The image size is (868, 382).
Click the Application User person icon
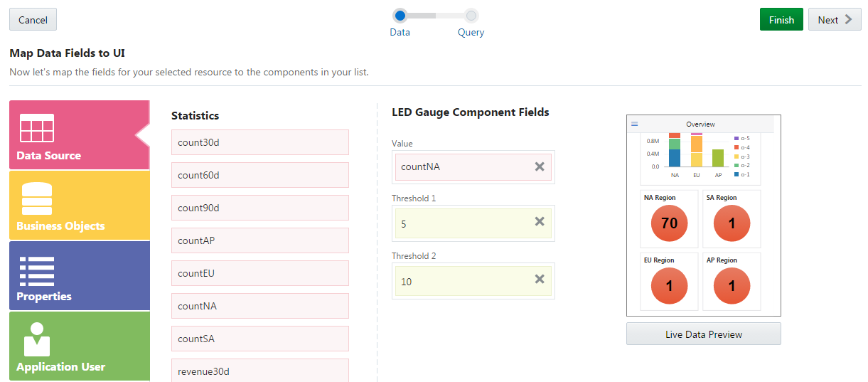37,339
